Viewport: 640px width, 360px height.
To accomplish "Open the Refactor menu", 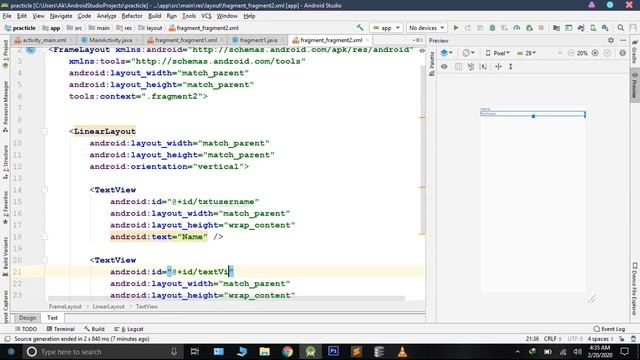I will pos(132,16).
